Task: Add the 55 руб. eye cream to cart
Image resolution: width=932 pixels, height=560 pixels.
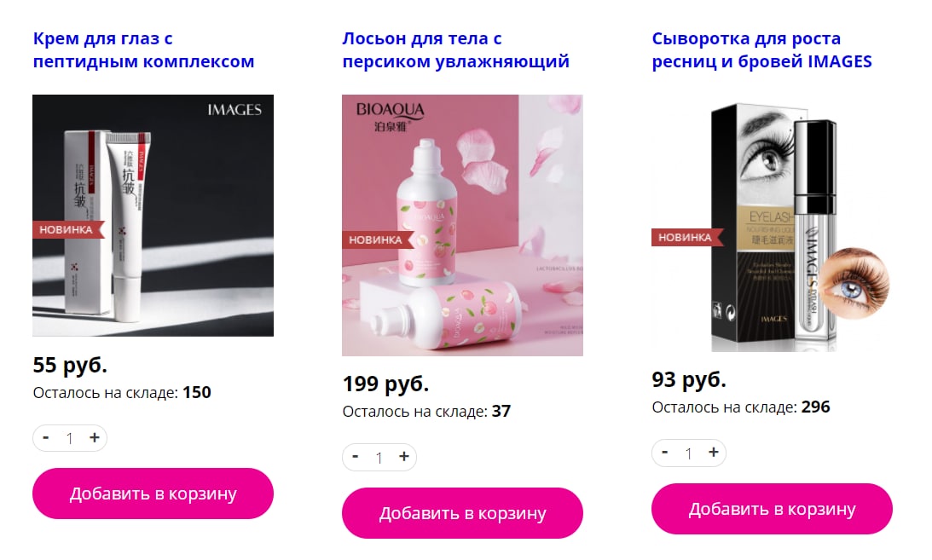Action: point(153,494)
